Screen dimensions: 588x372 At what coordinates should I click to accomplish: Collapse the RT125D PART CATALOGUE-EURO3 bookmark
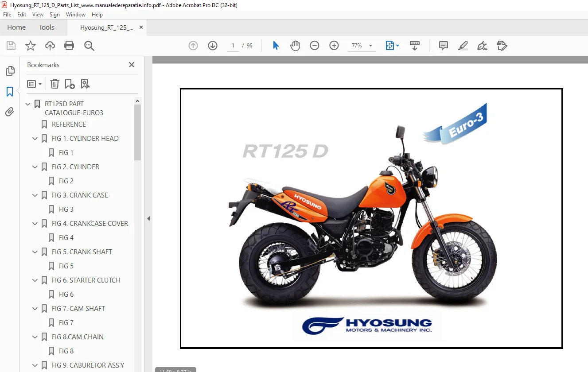28,104
